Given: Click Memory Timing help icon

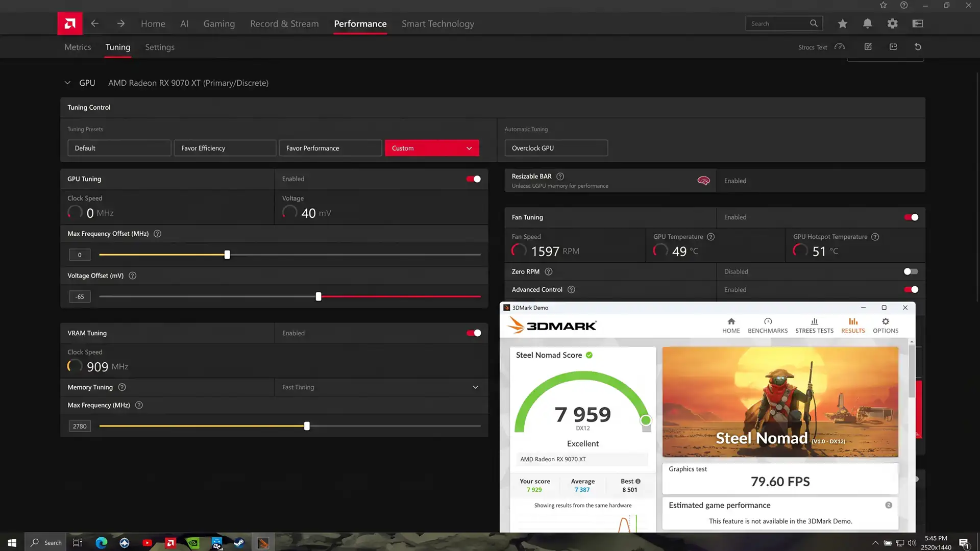Looking at the screenshot, I should pos(122,387).
